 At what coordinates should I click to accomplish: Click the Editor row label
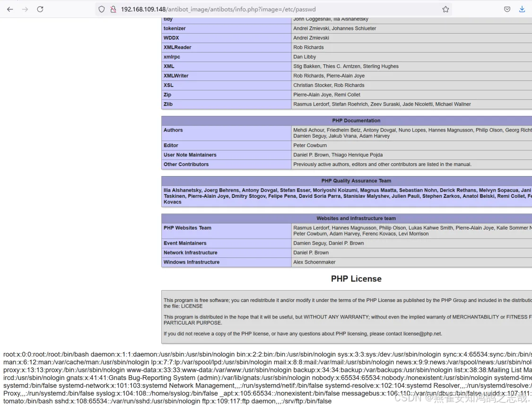pos(171,146)
